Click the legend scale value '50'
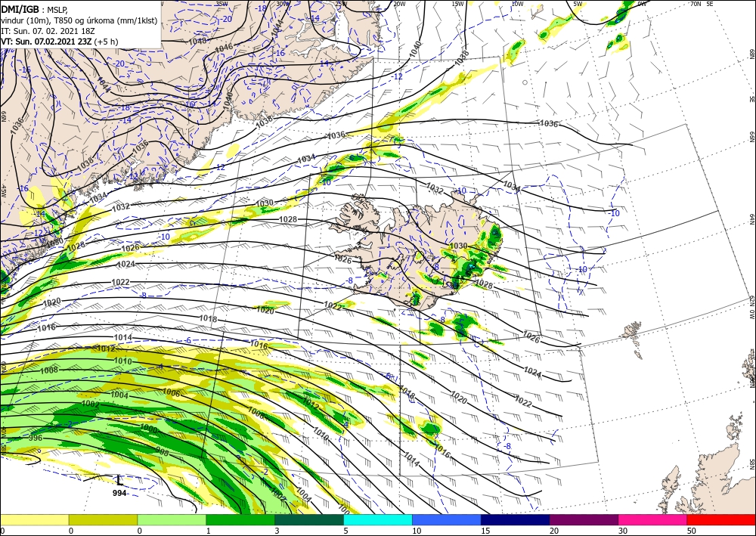The width and height of the screenshot is (756, 536). 691,531
